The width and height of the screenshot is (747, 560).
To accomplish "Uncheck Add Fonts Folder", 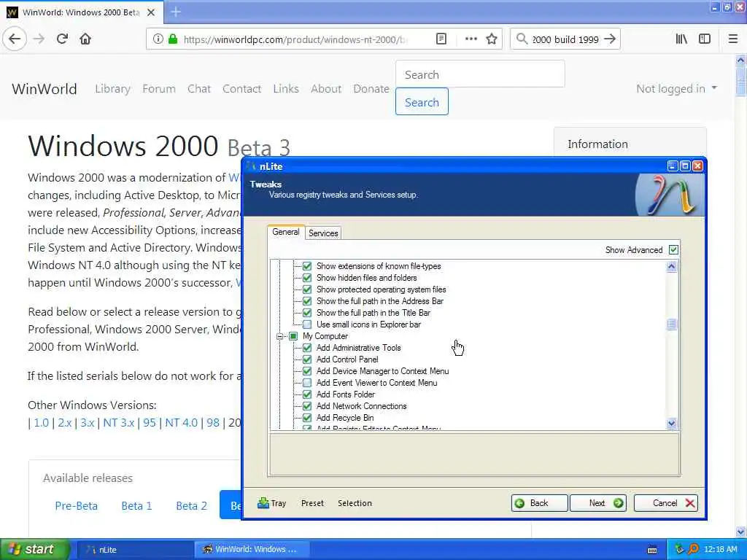I will tap(307, 394).
